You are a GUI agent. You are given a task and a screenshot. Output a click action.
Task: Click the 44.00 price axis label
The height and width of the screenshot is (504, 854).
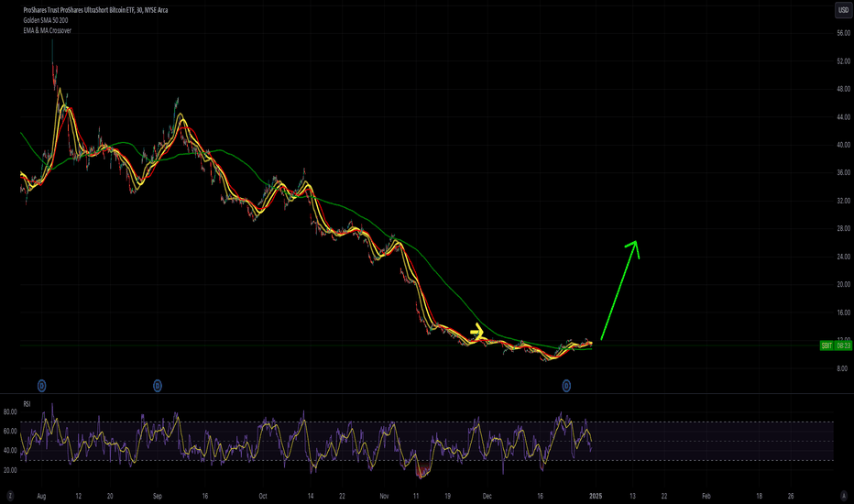pos(843,117)
